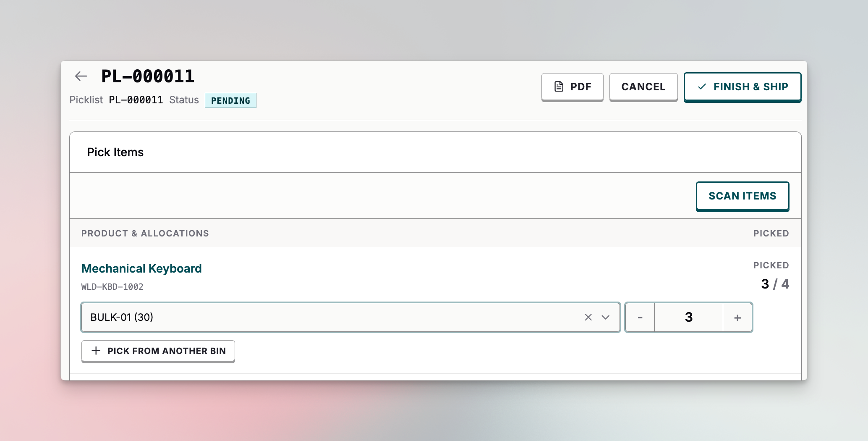Select the Pick Items section header
868x441 pixels.
[x=115, y=152]
